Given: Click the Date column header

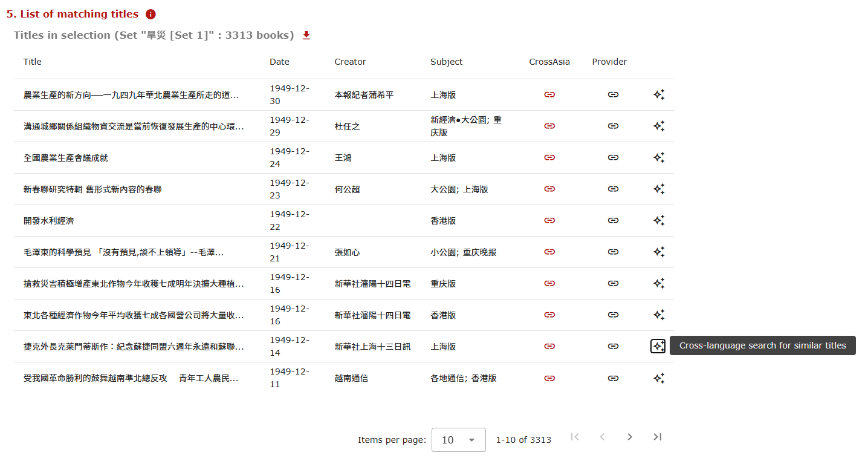Looking at the screenshot, I should 279,62.
